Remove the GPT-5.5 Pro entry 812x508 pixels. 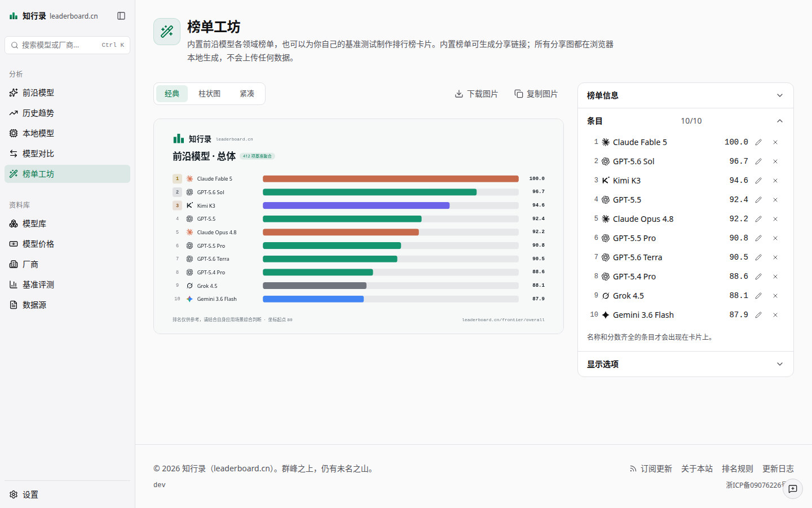coord(775,238)
